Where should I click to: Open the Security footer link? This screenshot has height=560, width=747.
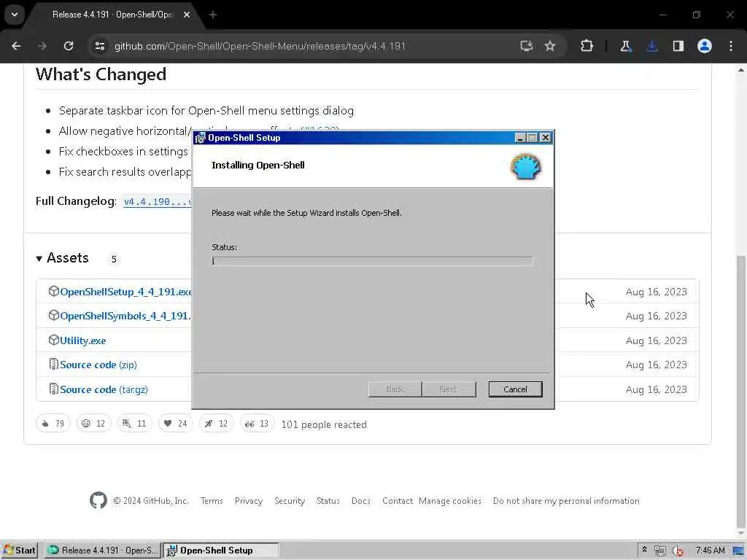(290, 501)
